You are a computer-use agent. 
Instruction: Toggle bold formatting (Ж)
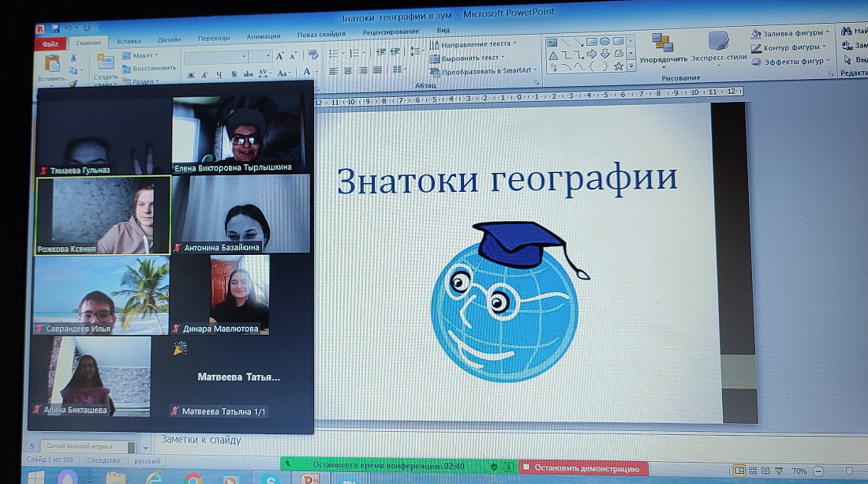pyautogui.click(x=190, y=73)
